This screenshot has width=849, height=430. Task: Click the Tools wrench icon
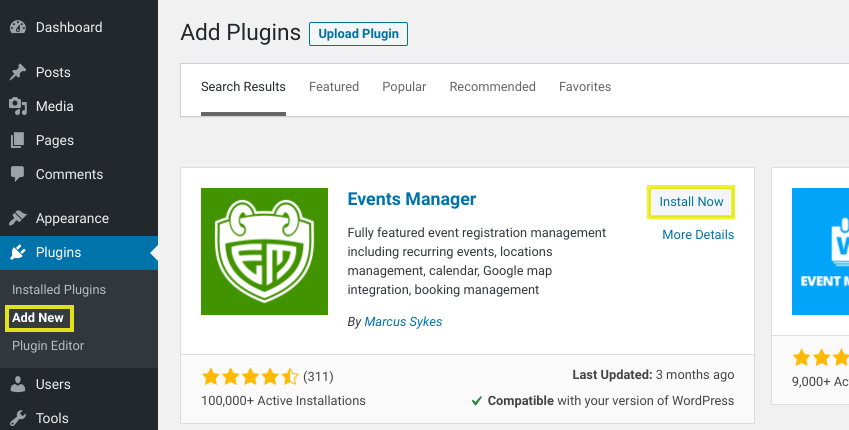click(x=18, y=418)
